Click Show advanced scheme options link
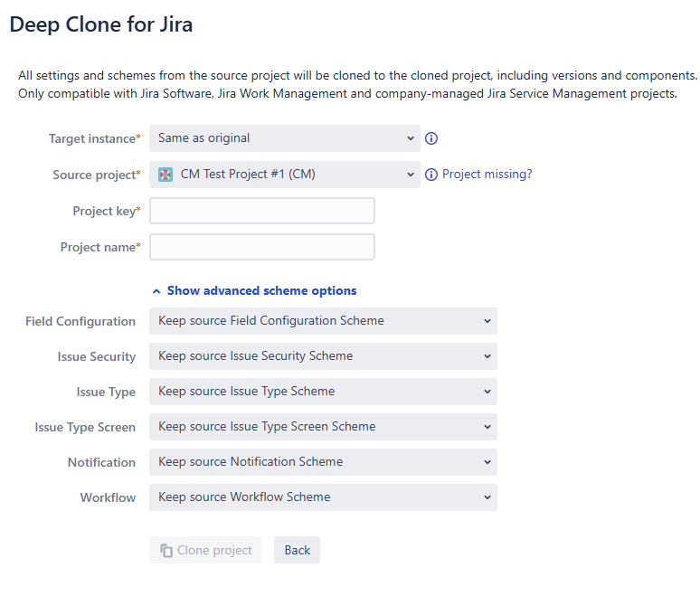 [261, 291]
